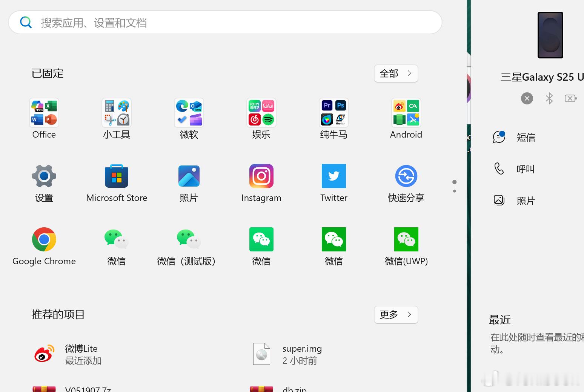Image resolution: width=584 pixels, height=392 pixels.
Task: Open the Android folder
Action: click(406, 118)
